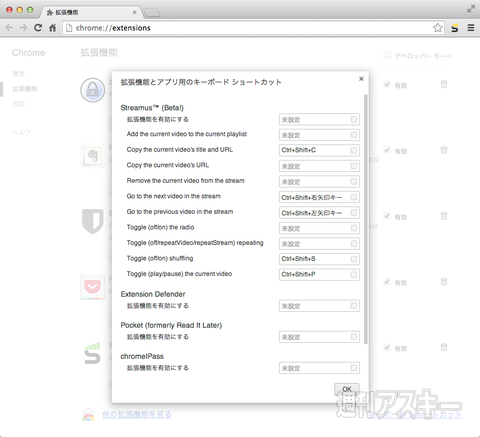Click the dialog's vertical scrollbar

pyautogui.click(x=366, y=219)
